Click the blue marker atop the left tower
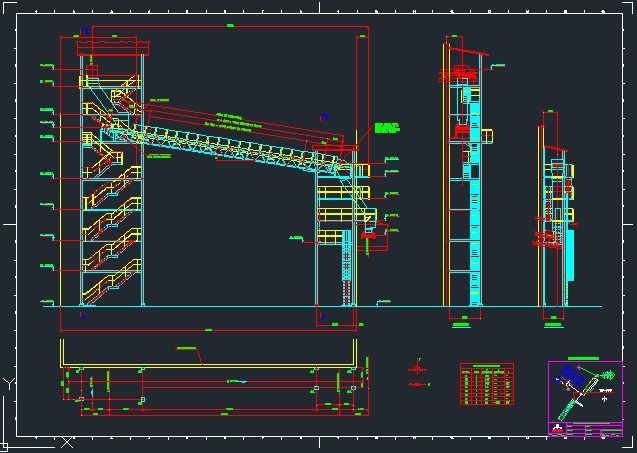 tap(85, 30)
